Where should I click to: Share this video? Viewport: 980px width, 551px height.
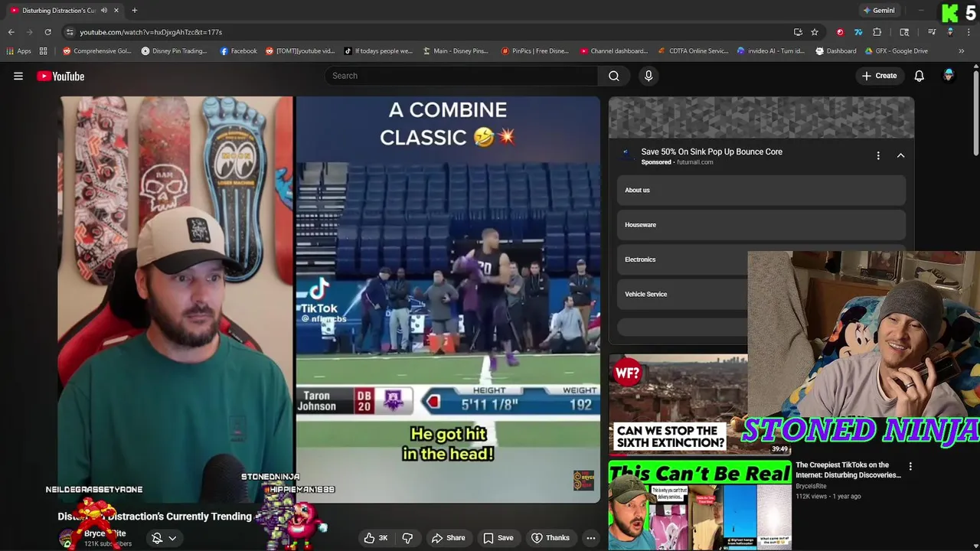tap(447, 538)
